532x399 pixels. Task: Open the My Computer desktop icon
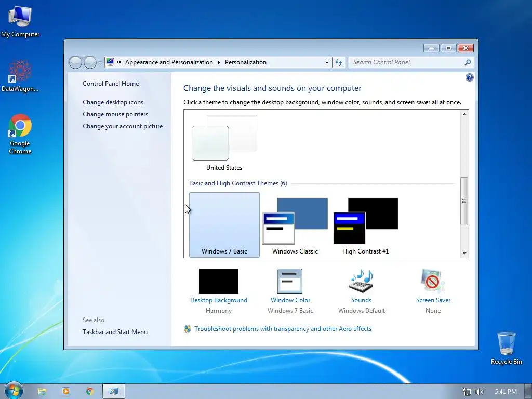(x=20, y=21)
